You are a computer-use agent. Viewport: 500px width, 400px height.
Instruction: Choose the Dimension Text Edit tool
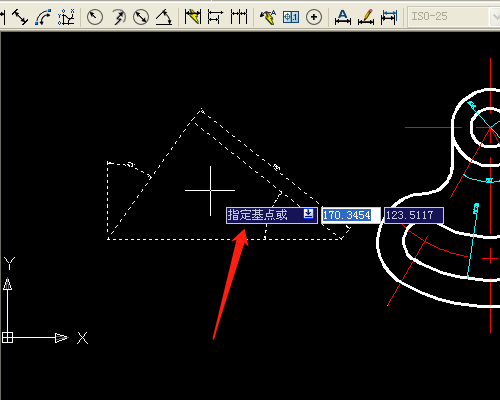coord(366,17)
